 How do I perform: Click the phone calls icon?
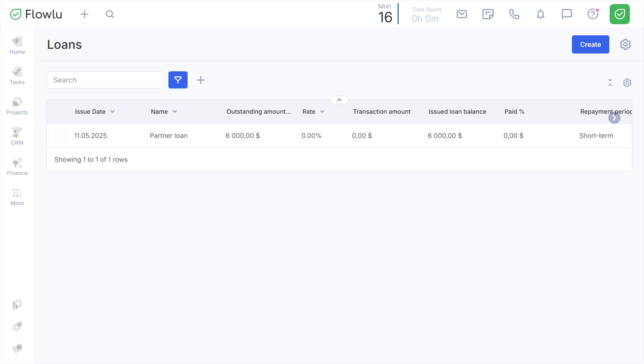pyautogui.click(x=514, y=14)
